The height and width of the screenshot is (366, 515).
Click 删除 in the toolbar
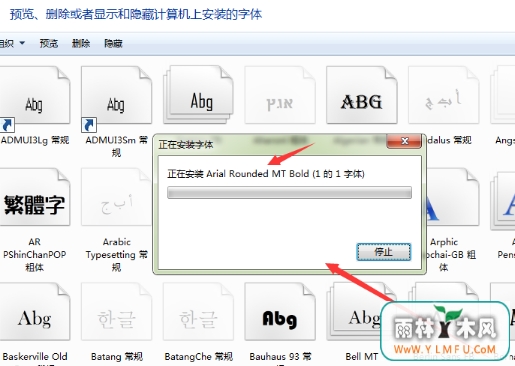(81, 43)
